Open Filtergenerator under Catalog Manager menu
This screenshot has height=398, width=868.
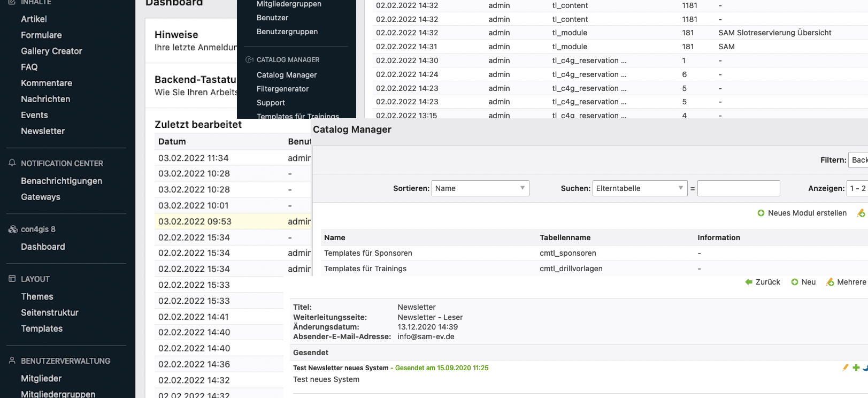pos(282,89)
